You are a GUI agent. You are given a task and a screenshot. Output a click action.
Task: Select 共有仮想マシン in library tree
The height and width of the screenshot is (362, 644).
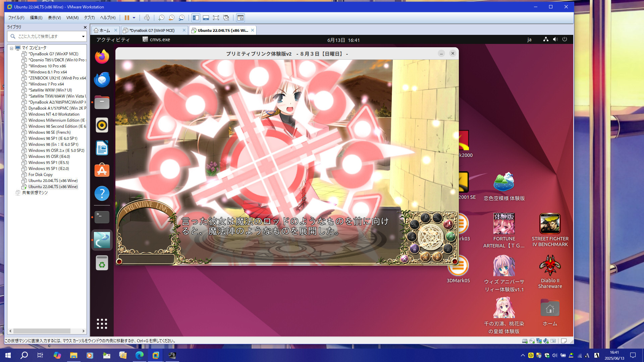35,193
